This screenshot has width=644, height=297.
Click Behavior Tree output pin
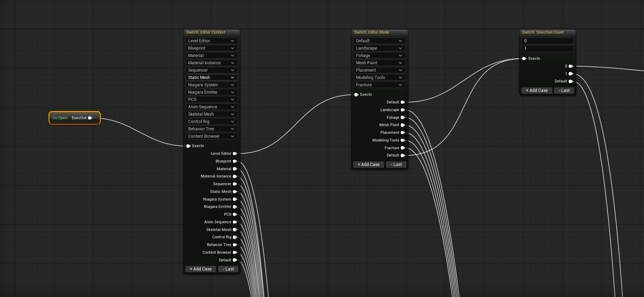pos(235,245)
